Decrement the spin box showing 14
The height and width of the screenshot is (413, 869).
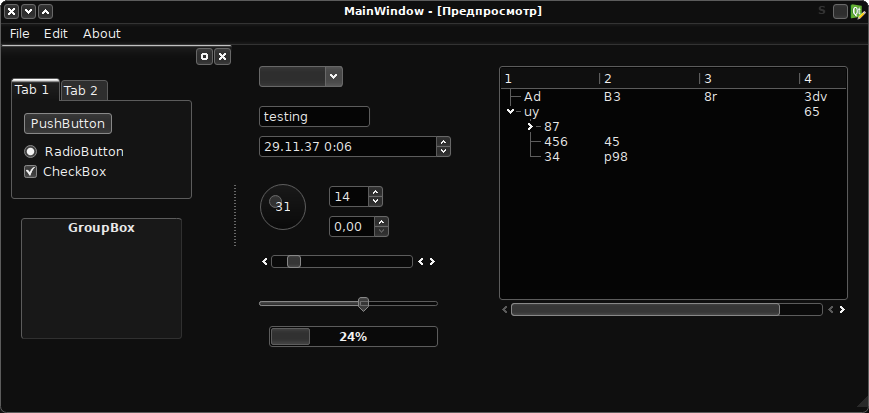click(x=376, y=201)
